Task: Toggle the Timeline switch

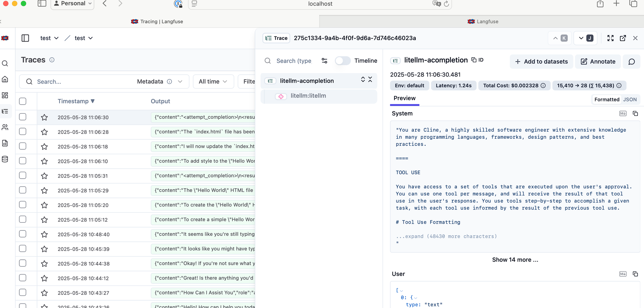Action: (x=343, y=61)
